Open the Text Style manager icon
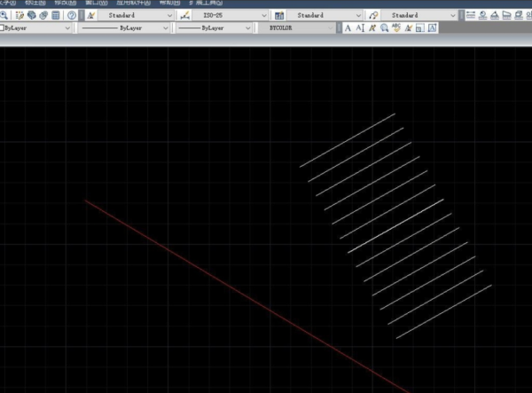 (x=91, y=15)
